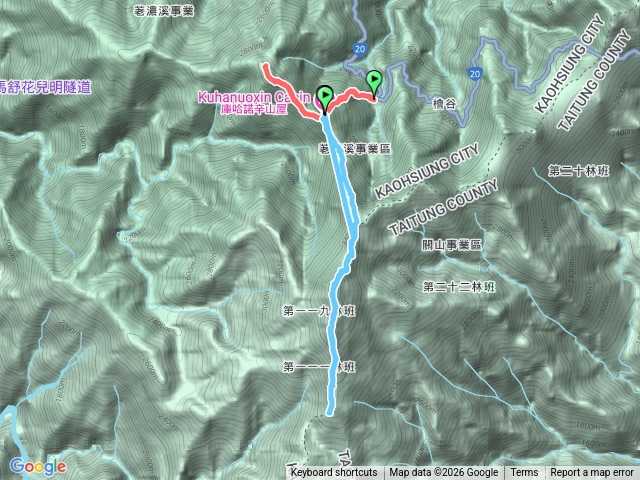This screenshot has width=640, height=480.
Task: Click the 檜谷 place label
Action: [444, 104]
